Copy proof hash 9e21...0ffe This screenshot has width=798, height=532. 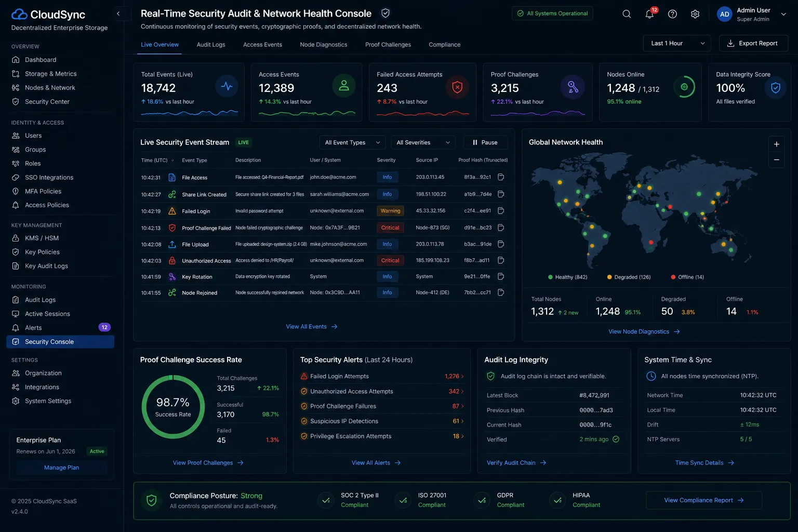[x=501, y=276]
